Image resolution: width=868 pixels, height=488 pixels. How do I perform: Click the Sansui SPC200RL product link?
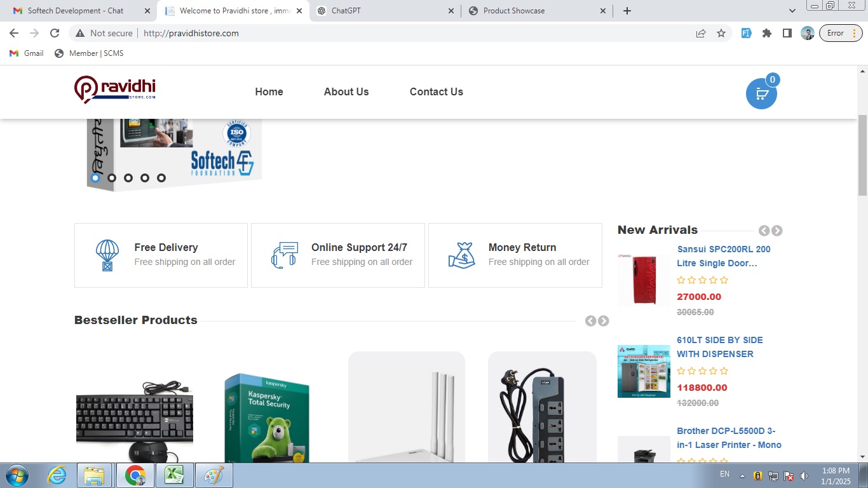pyautogui.click(x=724, y=256)
